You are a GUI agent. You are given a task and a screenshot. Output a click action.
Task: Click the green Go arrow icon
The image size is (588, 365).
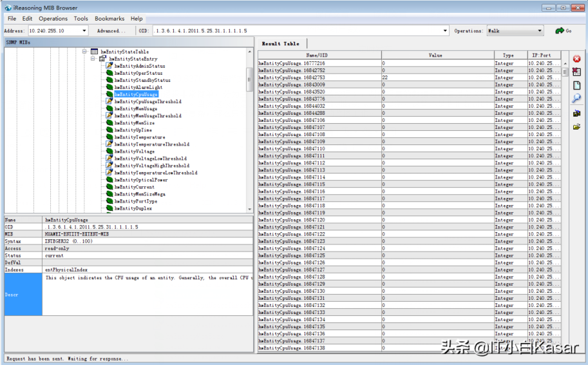point(560,30)
